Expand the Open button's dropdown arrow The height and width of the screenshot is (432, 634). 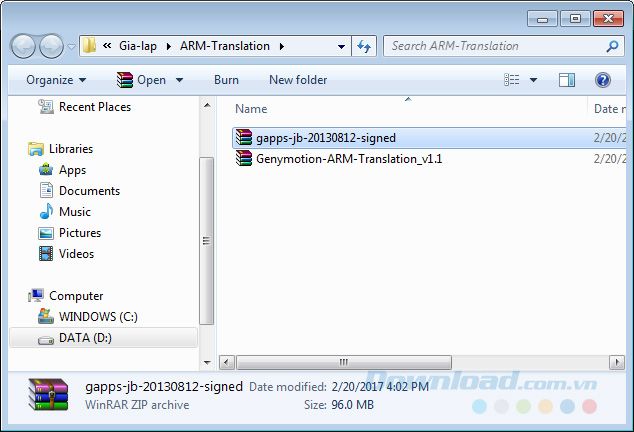click(179, 80)
